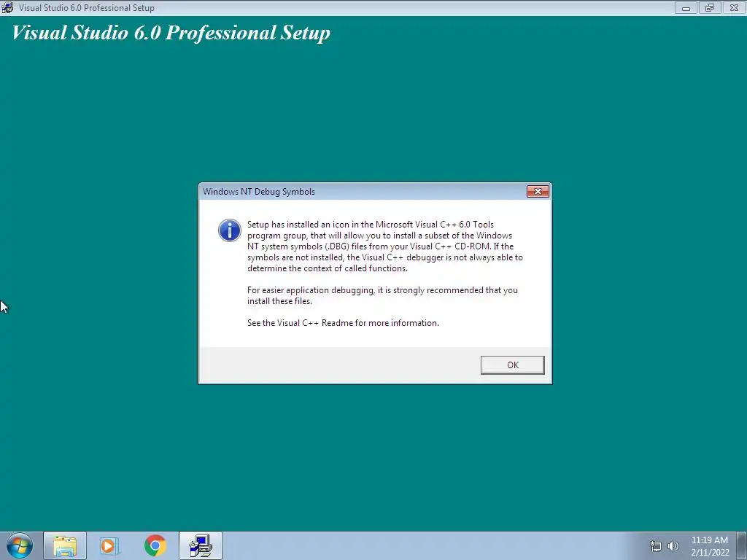Click the date 2/11/2022 in tray
Viewport: 747px width, 560px height.
pyautogui.click(x=710, y=553)
